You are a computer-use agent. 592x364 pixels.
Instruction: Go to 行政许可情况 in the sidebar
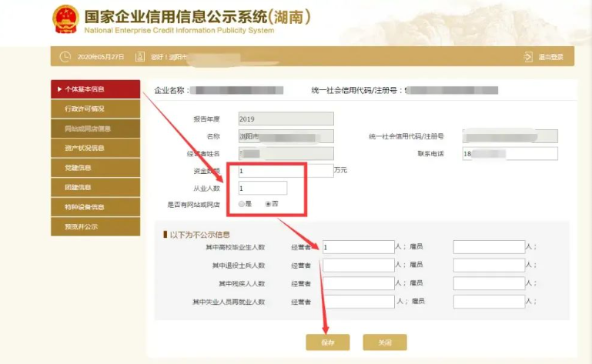tap(95, 109)
